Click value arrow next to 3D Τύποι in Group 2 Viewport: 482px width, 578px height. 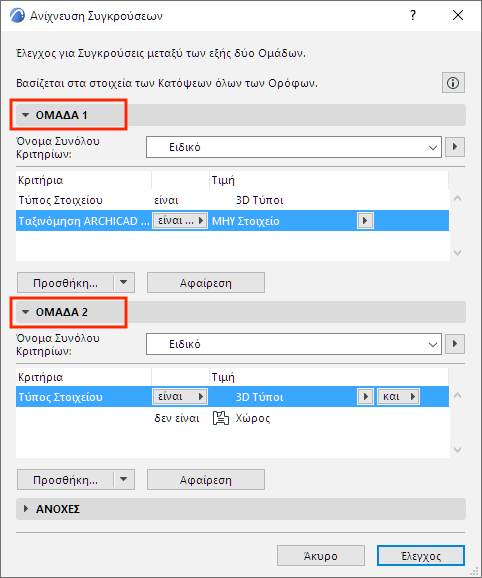tap(366, 397)
